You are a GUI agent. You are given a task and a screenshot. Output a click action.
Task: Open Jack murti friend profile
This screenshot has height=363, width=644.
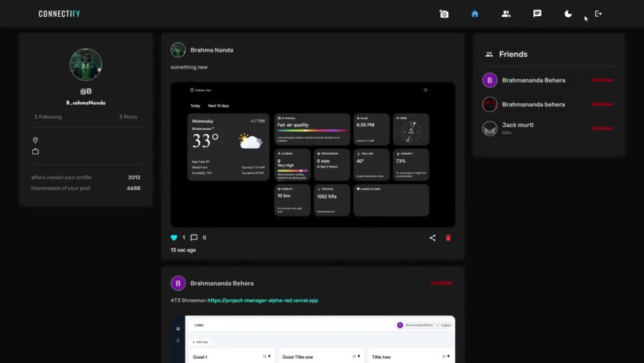click(x=518, y=125)
